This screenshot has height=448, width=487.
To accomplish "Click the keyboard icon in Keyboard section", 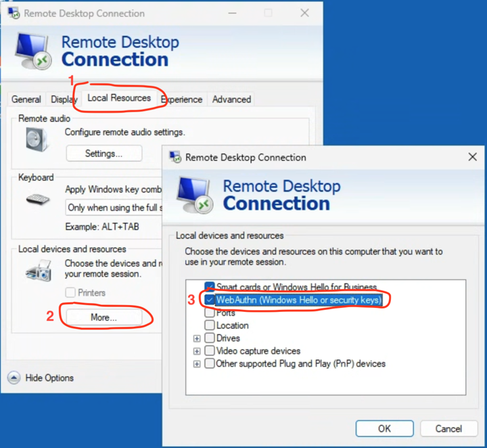I will coord(38,199).
